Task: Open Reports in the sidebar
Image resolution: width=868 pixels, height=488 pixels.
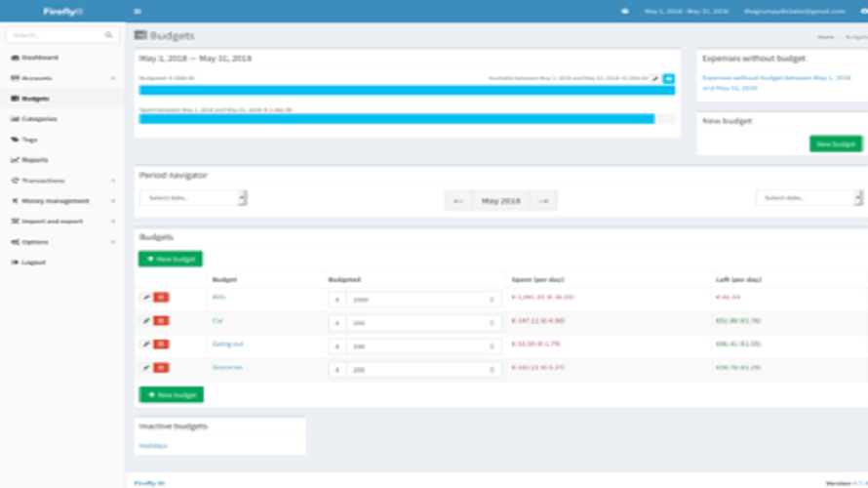Action: 35,160
